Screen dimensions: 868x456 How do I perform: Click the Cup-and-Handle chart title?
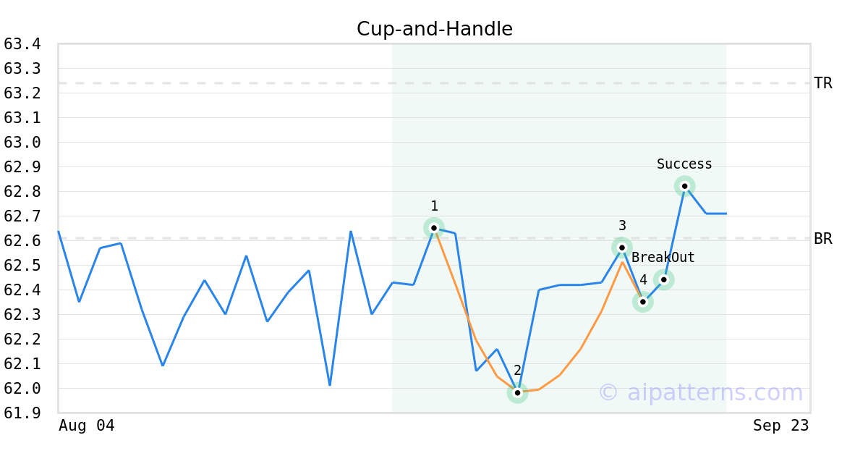click(434, 29)
